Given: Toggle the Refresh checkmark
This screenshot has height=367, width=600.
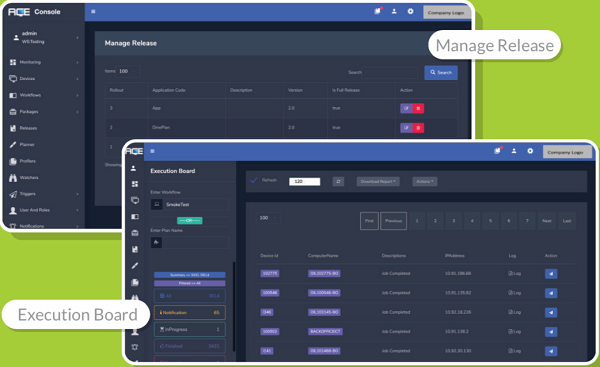Looking at the screenshot, I should pyautogui.click(x=254, y=180).
